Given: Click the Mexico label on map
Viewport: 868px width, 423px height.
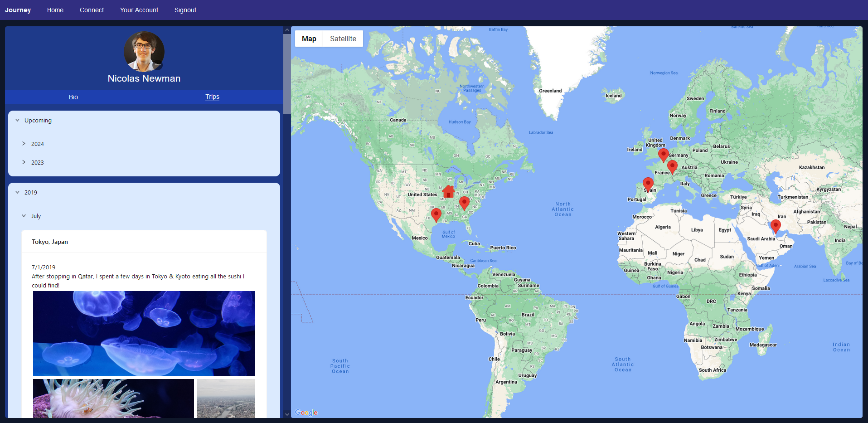Looking at the screenshot, I should coord(420,238).
